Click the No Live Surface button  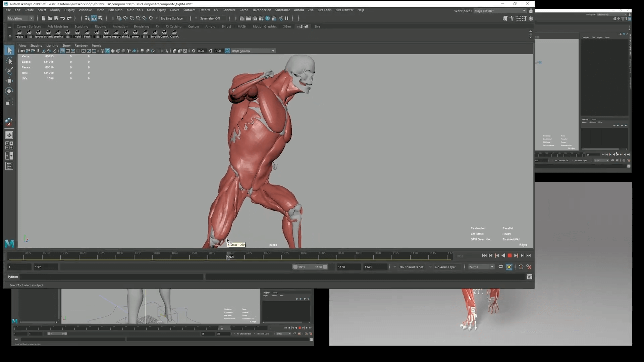point(172,18)
